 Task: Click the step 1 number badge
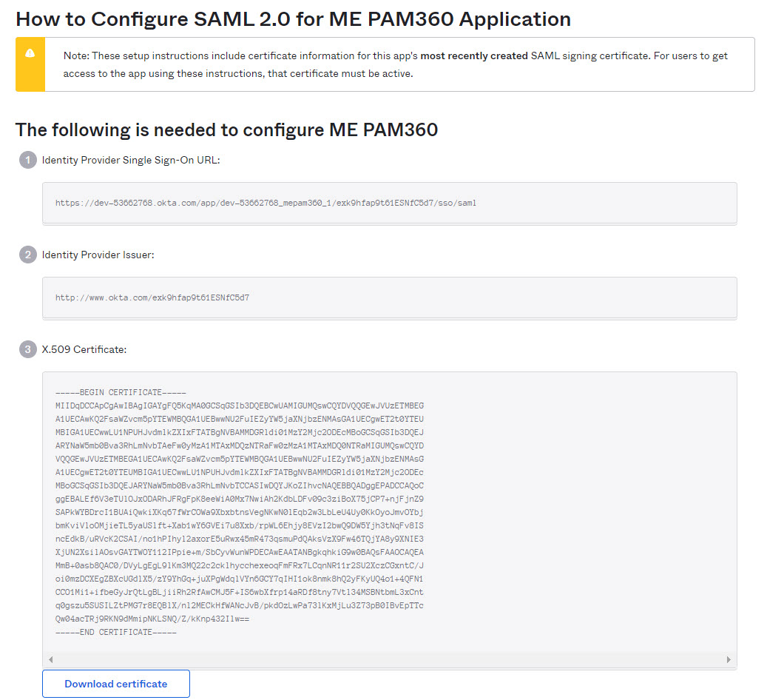pyautogui.click(x=27, y=160)
